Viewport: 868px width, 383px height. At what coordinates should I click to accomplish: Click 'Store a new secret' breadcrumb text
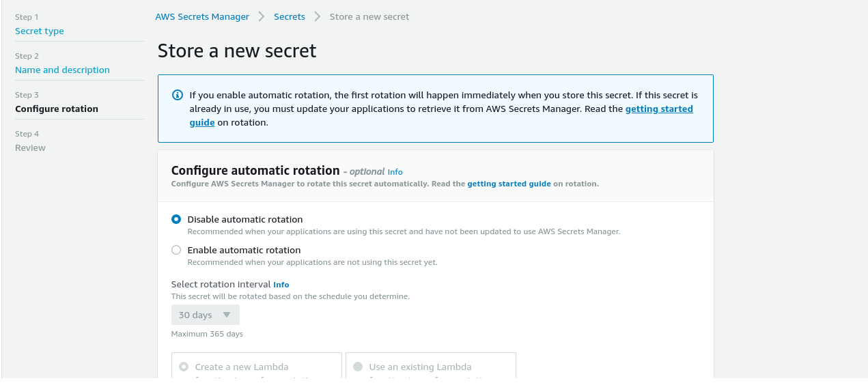coord(369,16)
